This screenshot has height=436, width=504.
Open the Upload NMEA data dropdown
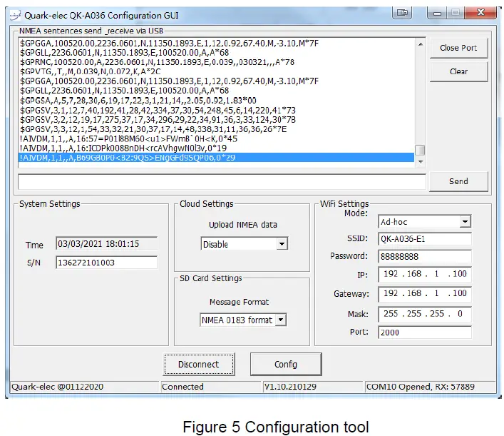[x=282, y=244]
